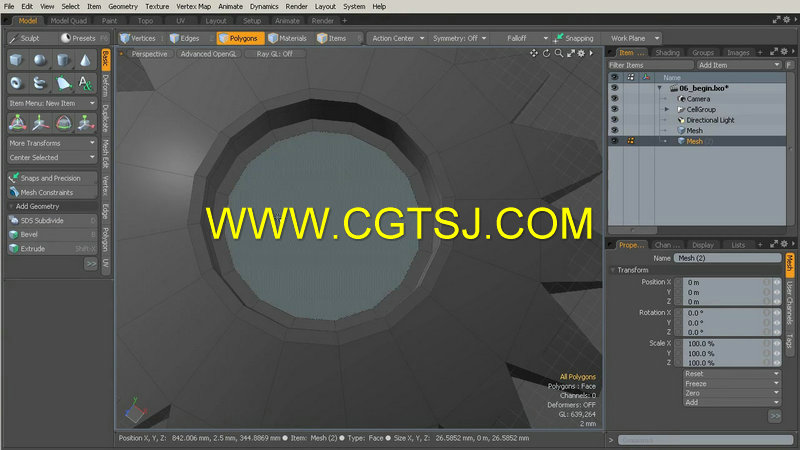Click viewport pan control icon

tap(534, 54)
